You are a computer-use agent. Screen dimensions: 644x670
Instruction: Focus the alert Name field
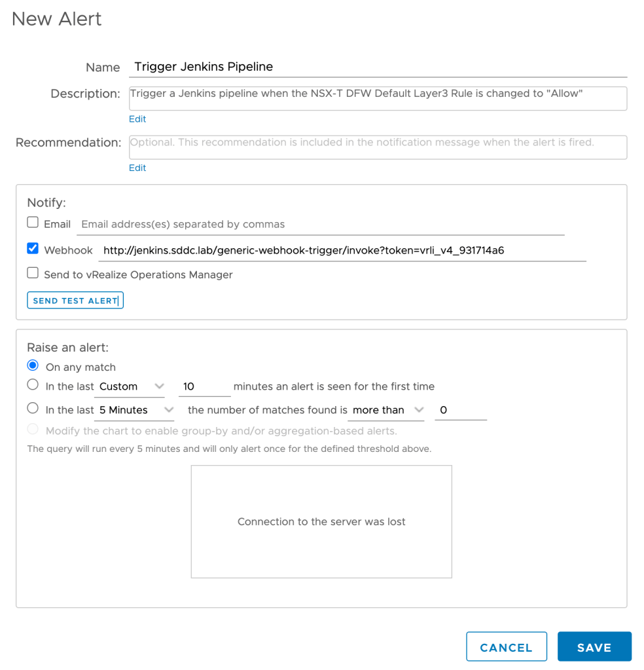pyautogui.click(x=378, y=67)
